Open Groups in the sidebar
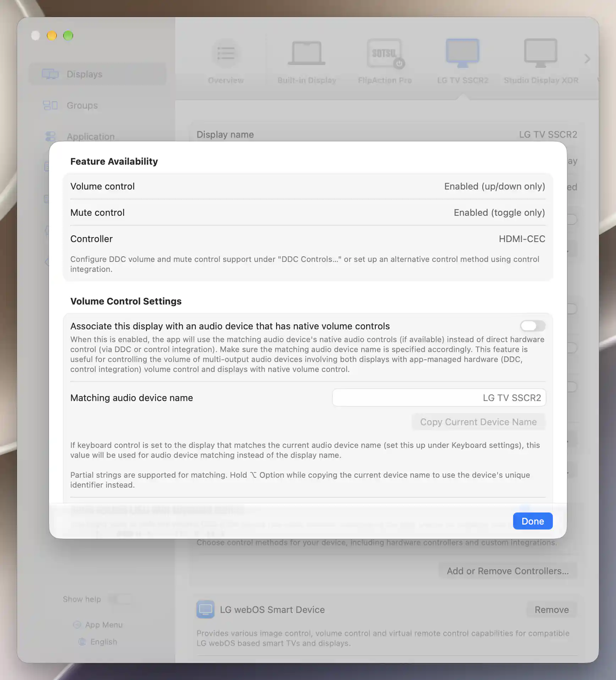This screenshot has width=616, height=680. coord(98,105)
